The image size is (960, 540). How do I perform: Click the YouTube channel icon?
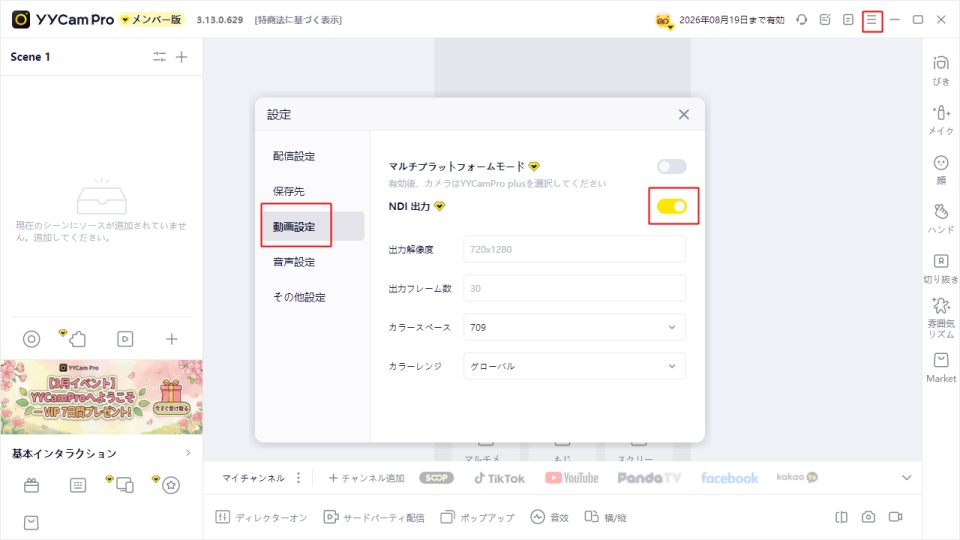point(572,478)
